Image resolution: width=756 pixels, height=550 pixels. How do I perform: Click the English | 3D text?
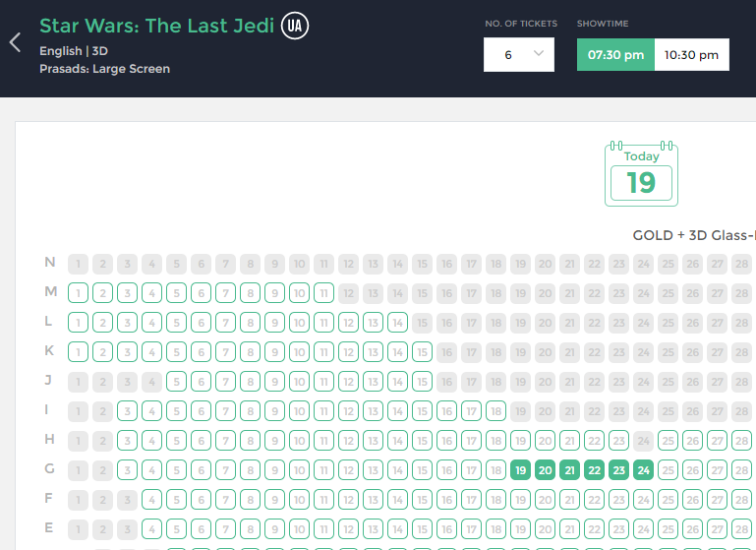74,50
